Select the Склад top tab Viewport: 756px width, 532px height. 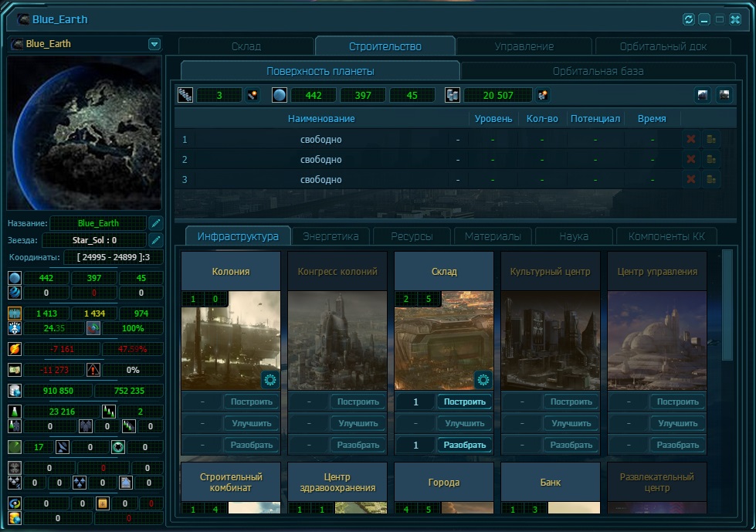coord(246,46)
